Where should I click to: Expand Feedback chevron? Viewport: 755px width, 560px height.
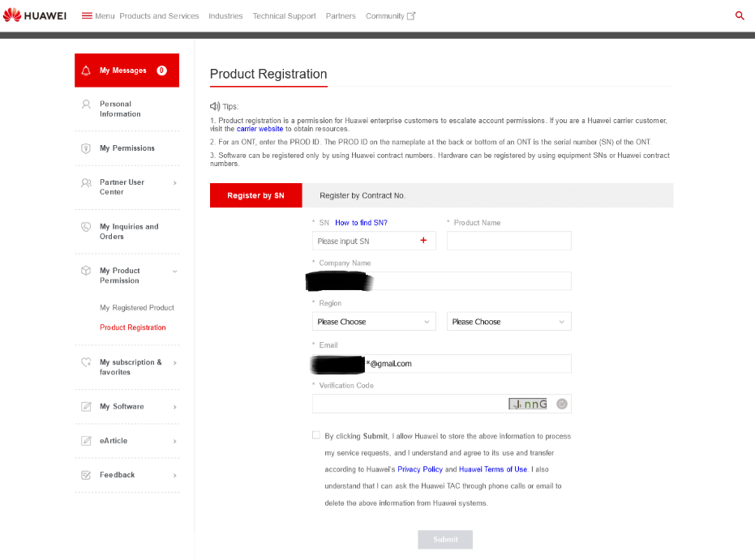coord(175,476)
